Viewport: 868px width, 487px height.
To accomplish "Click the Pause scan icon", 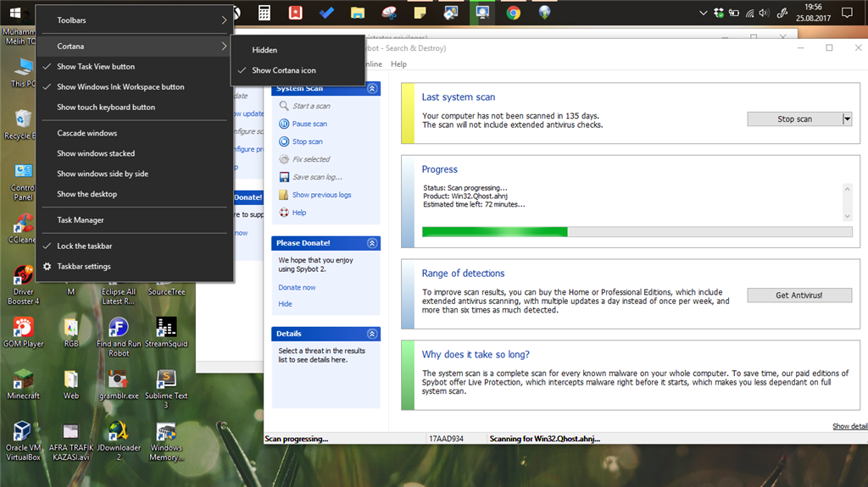I will pos(284,124).
